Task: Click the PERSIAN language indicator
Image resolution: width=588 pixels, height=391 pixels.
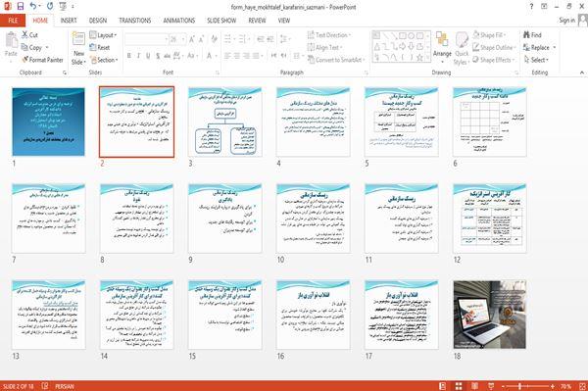Action: [x=65, y=386]
